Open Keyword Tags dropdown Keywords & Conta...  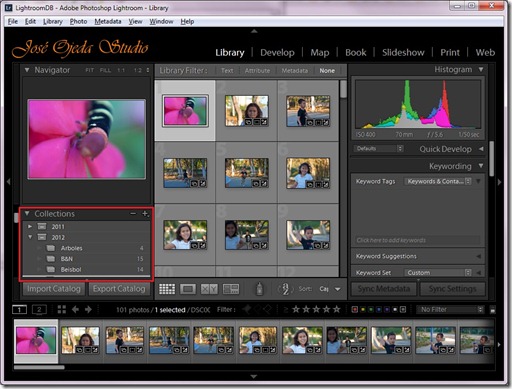coord(438,181)
